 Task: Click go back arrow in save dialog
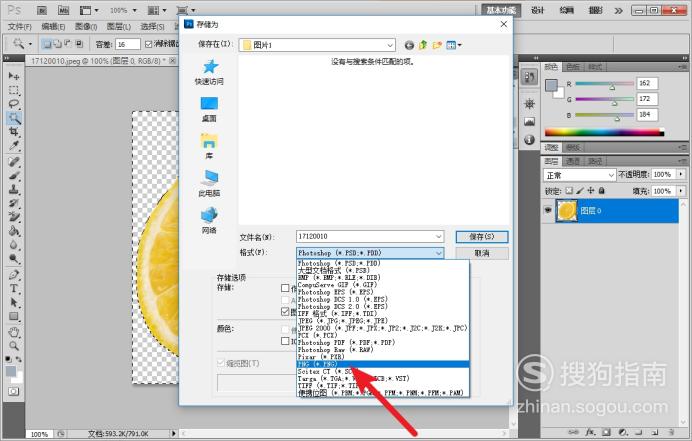(409, 45)
